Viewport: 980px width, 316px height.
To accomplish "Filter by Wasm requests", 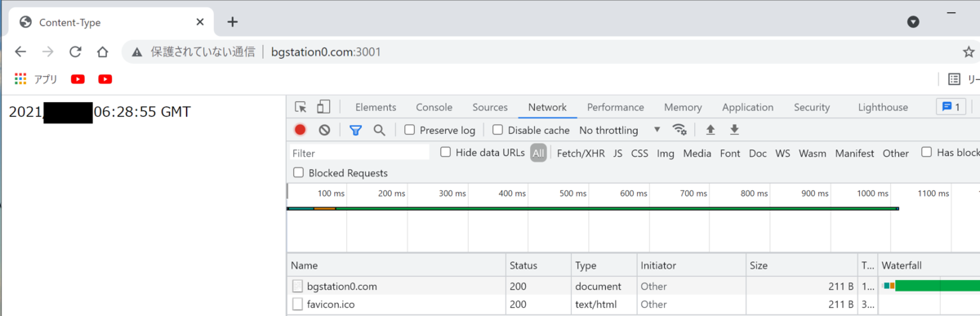I will point(812,153).
